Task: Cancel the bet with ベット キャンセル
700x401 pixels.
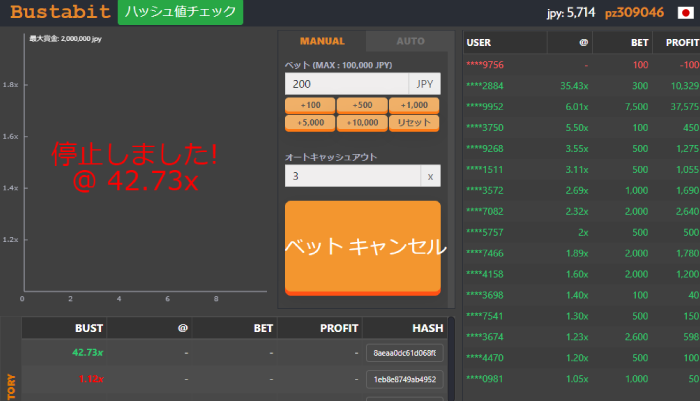Action: [x=363, y=247]
